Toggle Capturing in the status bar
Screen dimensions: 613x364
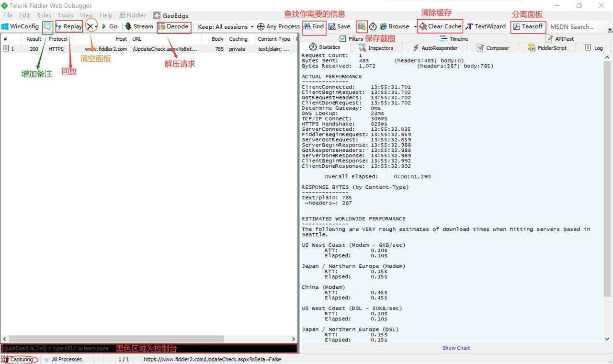tap(18, 359)
